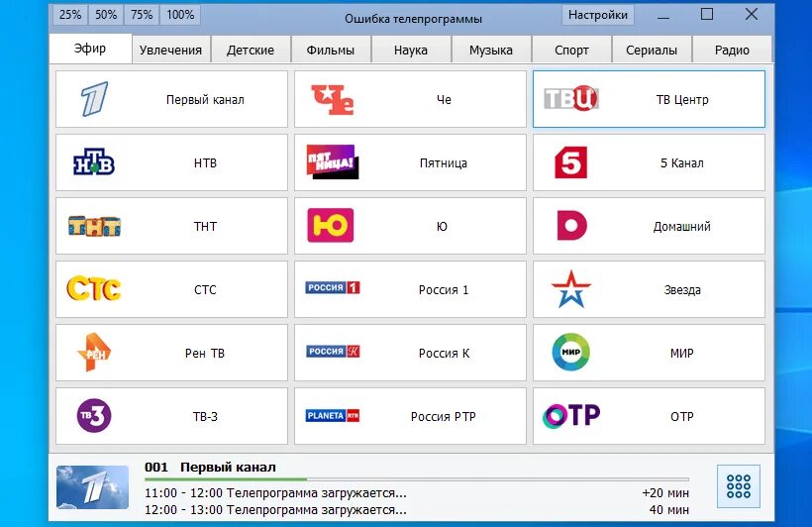Click the Россия 1 logo

click(333, 287)
